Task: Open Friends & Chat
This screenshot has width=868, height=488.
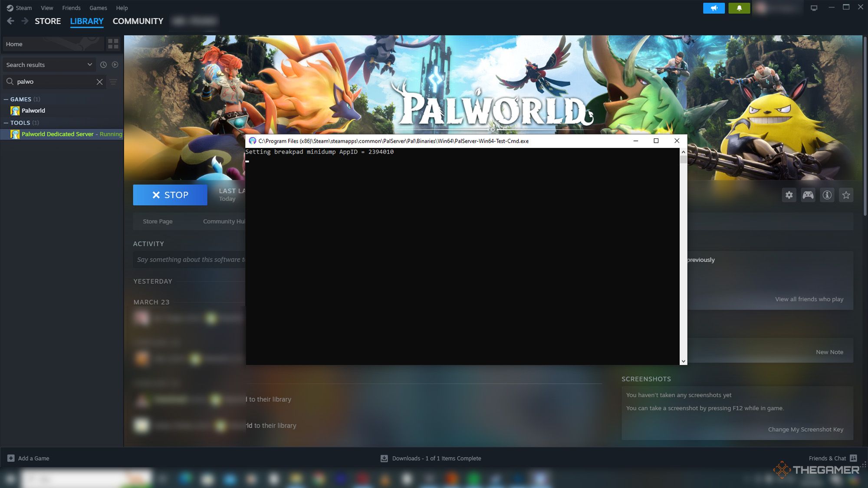Action: point(833,458)
